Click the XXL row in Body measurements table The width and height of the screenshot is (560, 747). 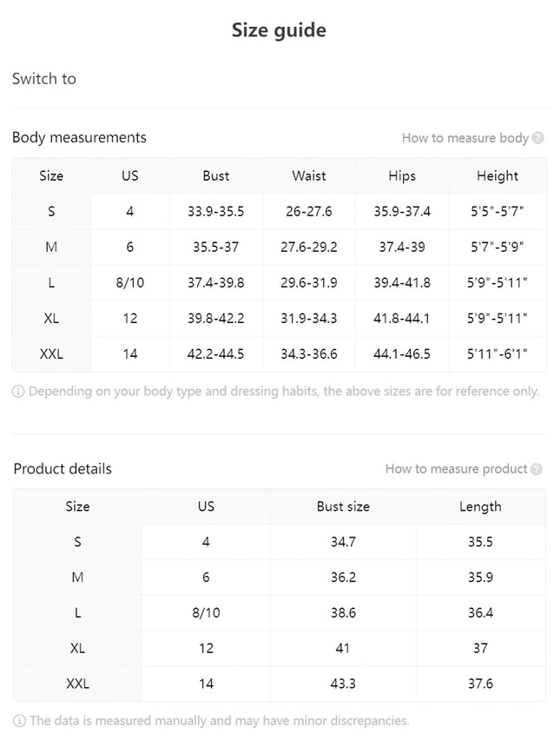pyautogui.click(x=280, y=354)
